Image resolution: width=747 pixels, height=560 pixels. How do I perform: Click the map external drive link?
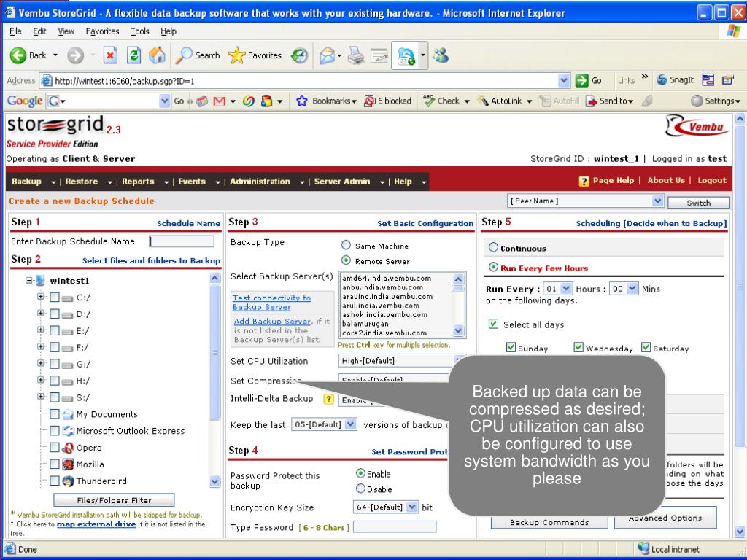pyautogui.click(x=96, y=524)
